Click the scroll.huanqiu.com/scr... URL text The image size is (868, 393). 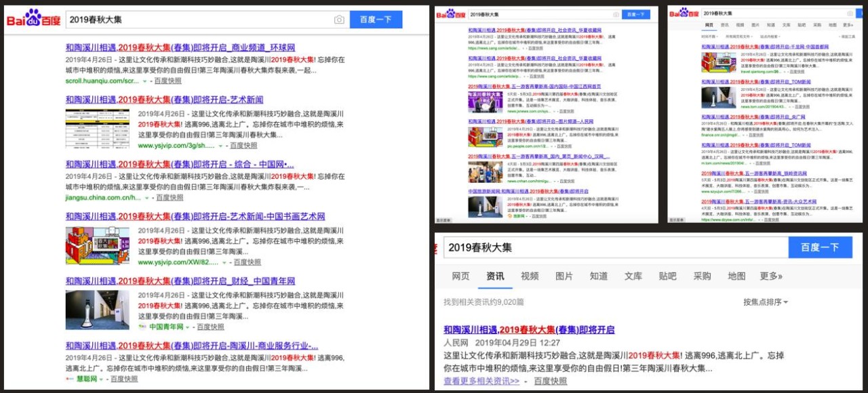pos(102,81)
